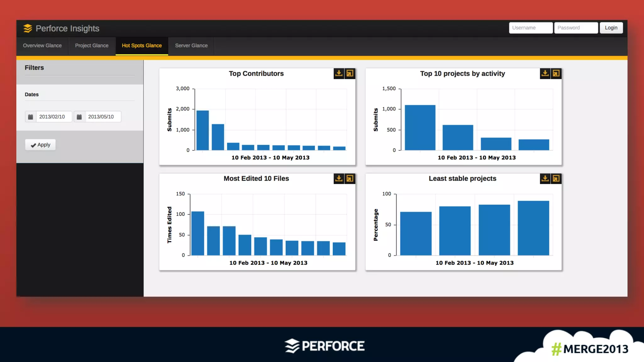Viewport: 644px width, 362px height.
Task: Expand Top 10 projects by activity panel
Action: pyautogui.click(x=556, y=74)
